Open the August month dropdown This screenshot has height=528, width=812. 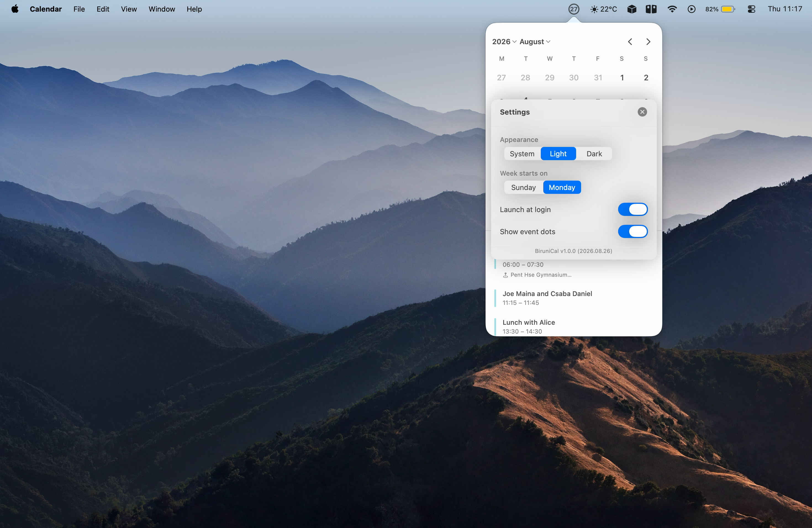click(x=535, y=42)
